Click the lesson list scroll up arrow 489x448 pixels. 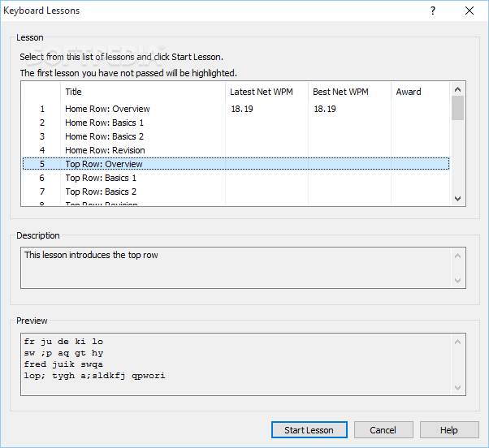coord(457,89)
